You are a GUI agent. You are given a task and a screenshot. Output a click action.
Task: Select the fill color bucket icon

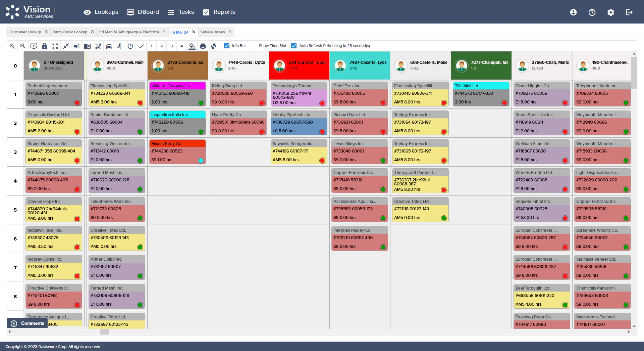pyautogui.click(x=192, y=46)
